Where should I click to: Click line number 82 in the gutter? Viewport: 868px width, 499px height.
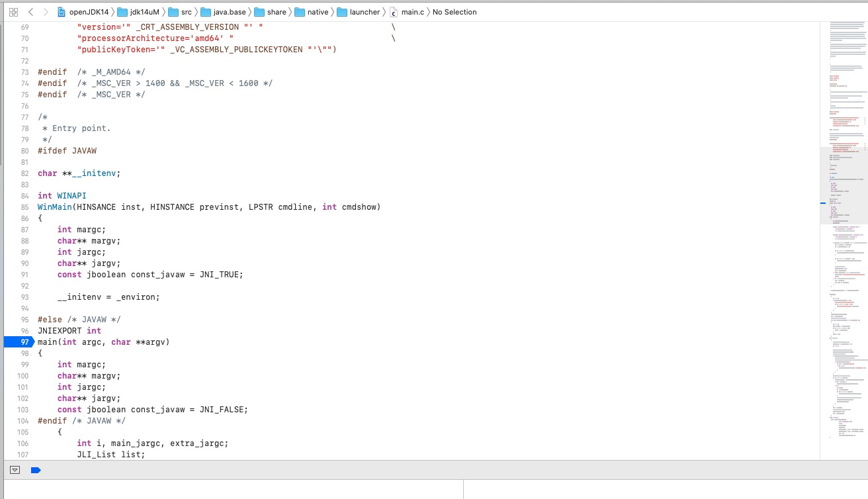pyautogui.click(x=24, y=173)
